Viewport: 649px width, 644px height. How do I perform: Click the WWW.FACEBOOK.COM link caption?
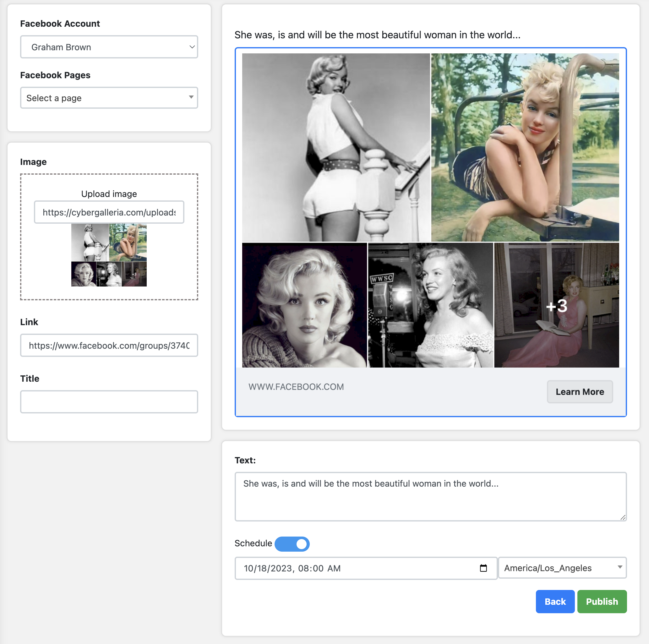296,387
